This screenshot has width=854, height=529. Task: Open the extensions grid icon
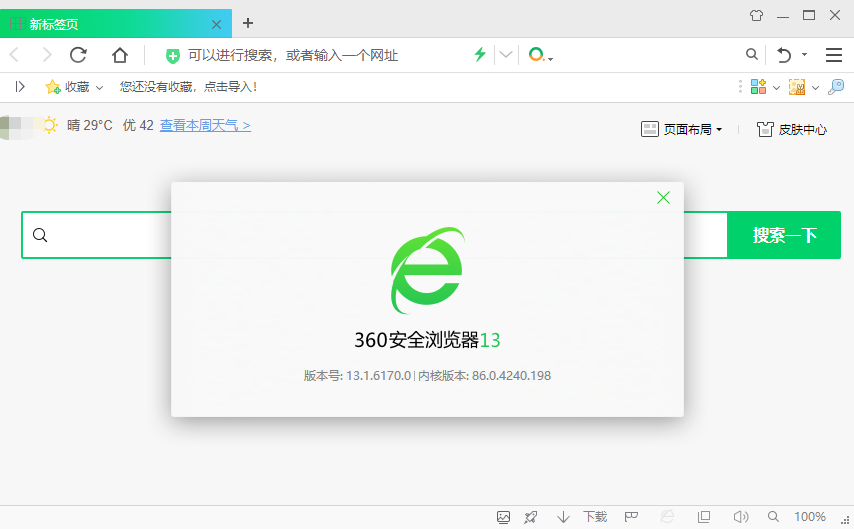tap(758, 87)
